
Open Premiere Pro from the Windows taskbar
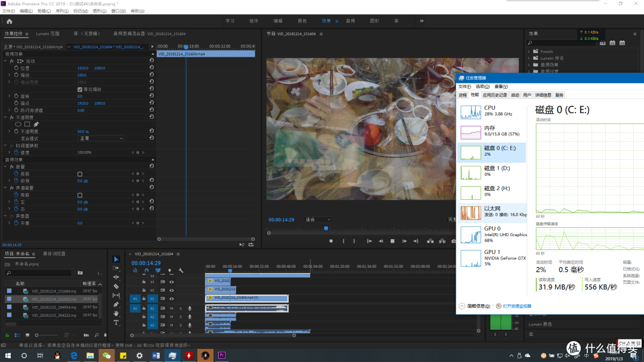pos(222,355)
